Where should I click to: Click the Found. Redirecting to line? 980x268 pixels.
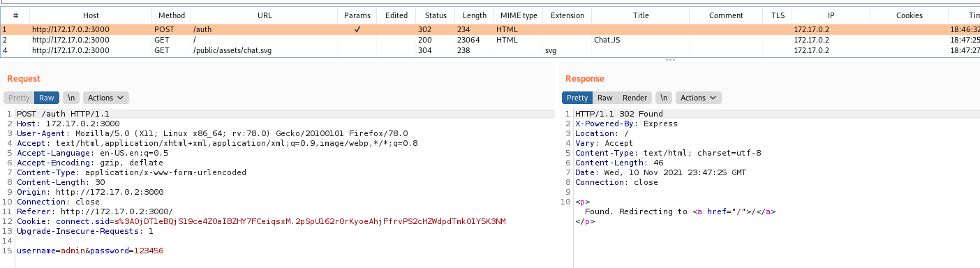pos(681,211)
